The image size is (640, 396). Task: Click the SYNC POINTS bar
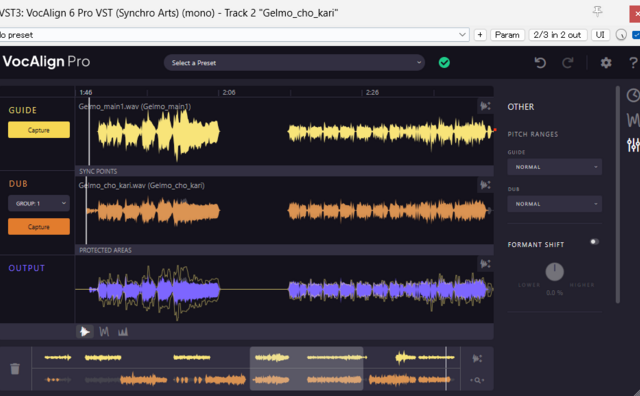pos(284,171)
